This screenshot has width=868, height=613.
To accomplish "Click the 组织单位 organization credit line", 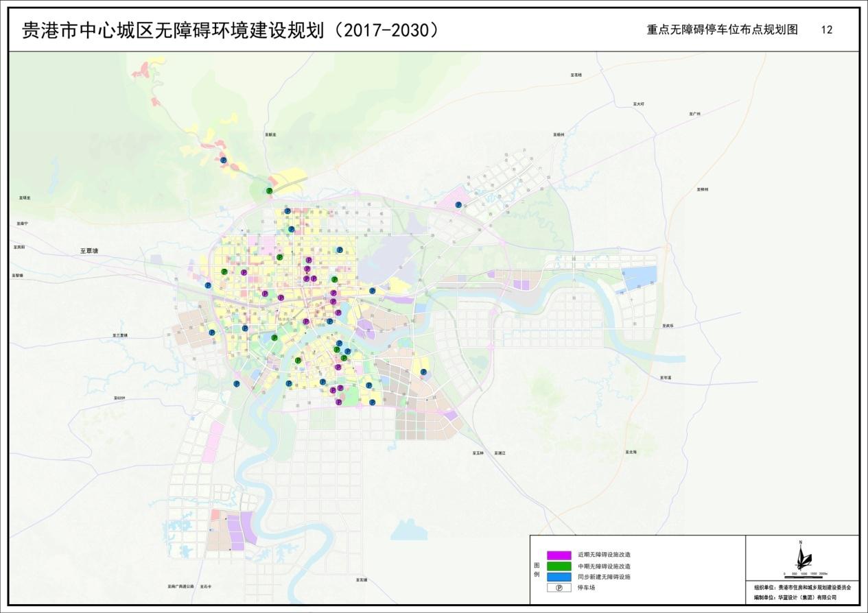I will tap(802, 588).
